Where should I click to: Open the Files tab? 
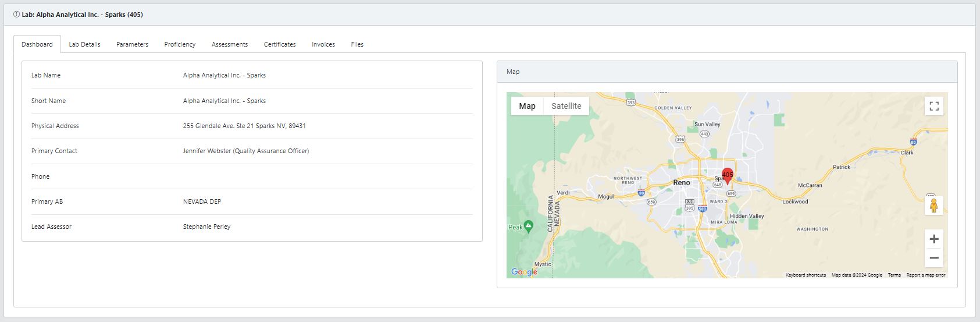357,44
